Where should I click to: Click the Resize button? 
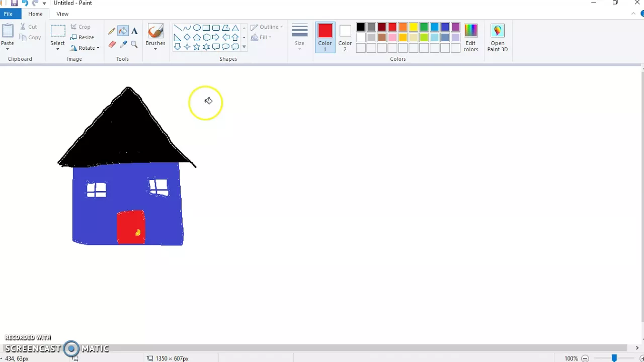click(82, 38)
